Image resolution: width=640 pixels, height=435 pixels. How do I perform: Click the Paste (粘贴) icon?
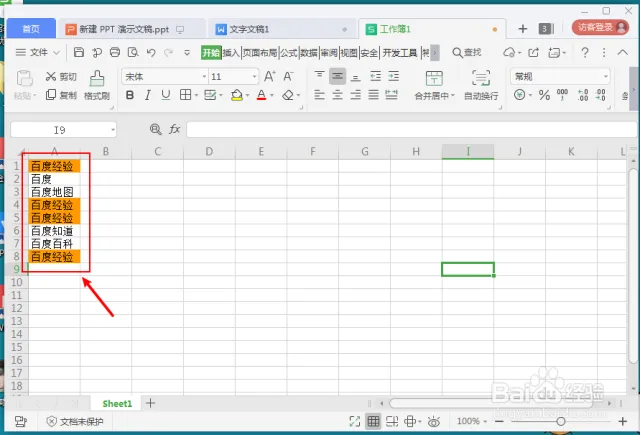point(24,78)
